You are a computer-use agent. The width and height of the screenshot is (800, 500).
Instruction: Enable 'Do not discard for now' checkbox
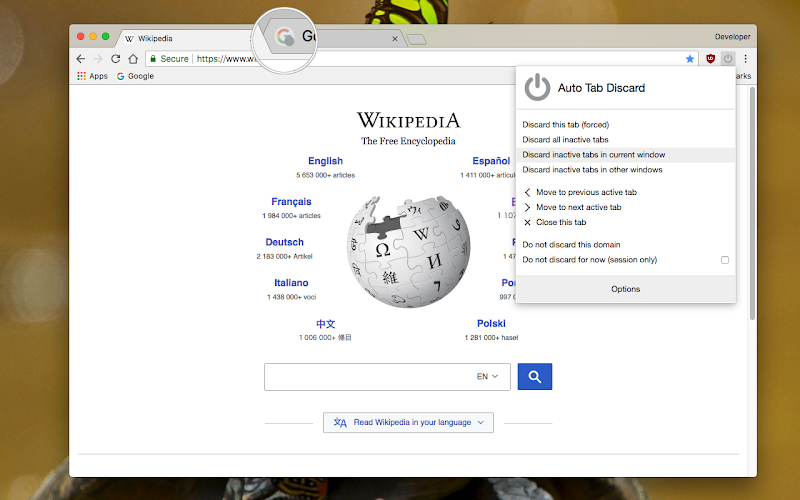point(724,260)
